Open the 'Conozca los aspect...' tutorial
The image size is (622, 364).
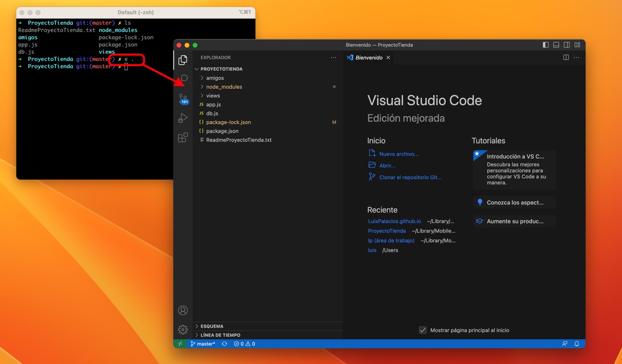(515, 203)
